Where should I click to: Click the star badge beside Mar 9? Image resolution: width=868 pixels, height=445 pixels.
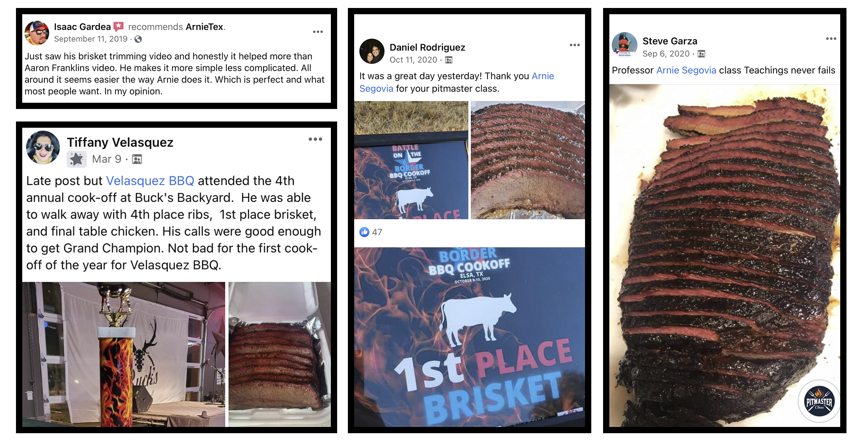(x=76, y=159)
